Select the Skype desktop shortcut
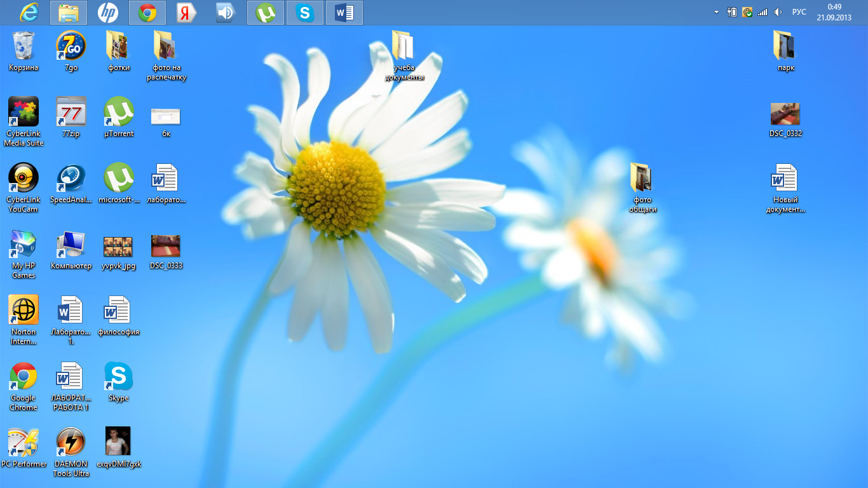The image size is (868, 488). 119,382
